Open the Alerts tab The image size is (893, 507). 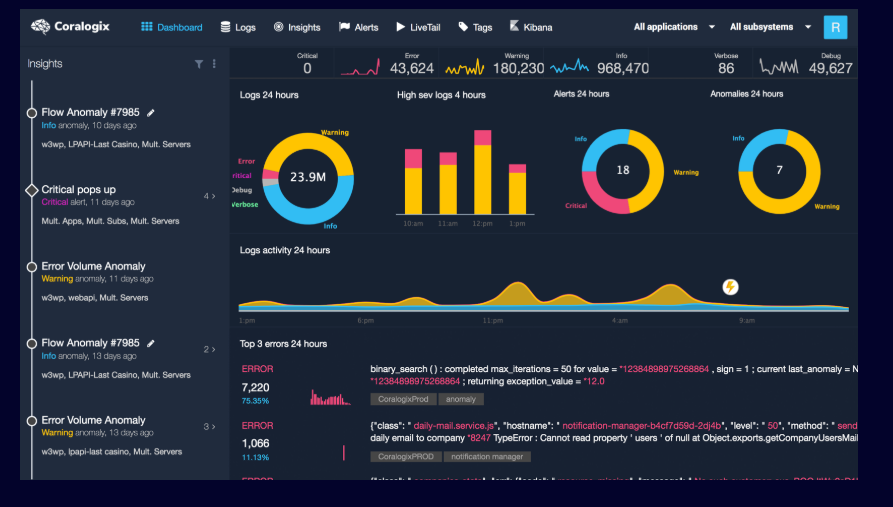(x=358, y=27)
